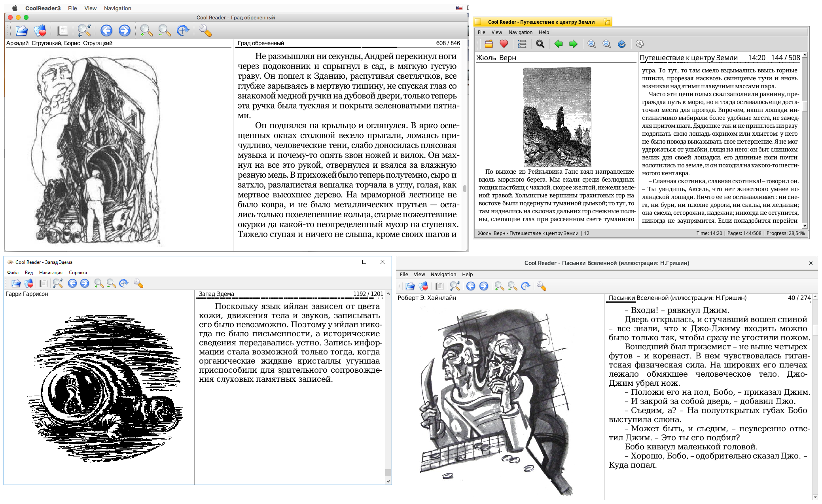Click Pages: 144/508 in status bar
This screenshot has width=822, height=504.
click(744, 233)
